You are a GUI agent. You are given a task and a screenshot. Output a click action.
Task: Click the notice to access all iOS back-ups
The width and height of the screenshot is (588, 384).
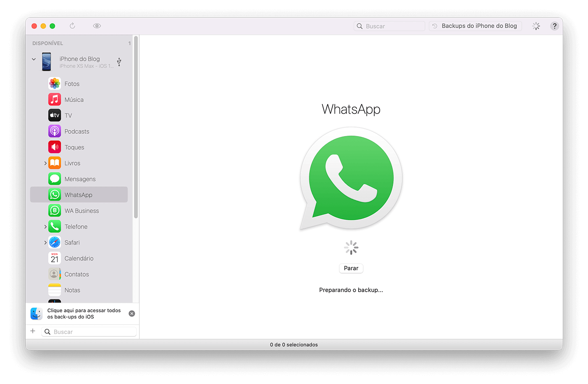(x=84, y=313)
